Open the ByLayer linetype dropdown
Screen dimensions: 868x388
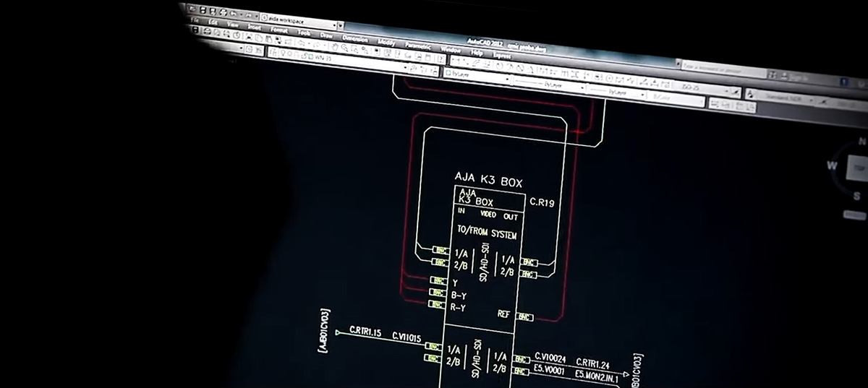coord(550,84)
